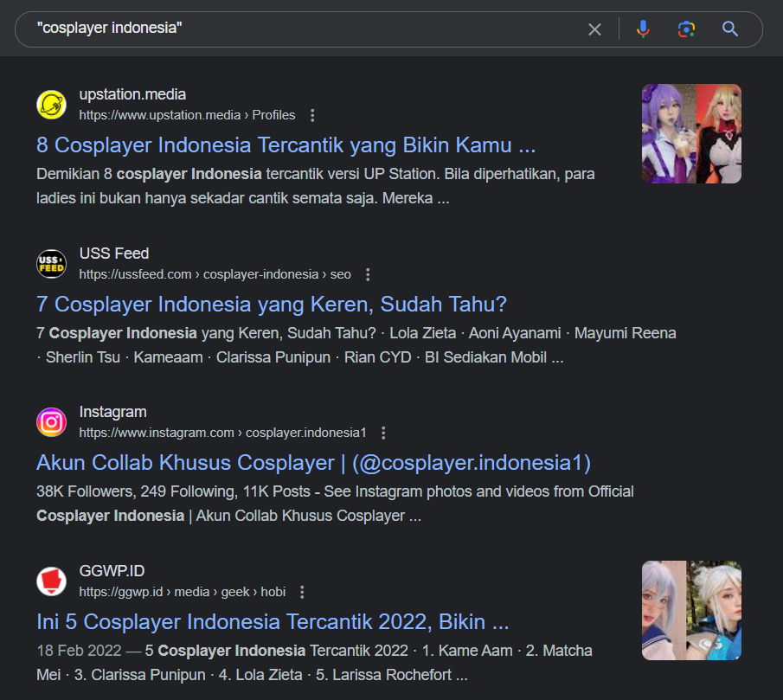Submit search with the magnifying glass icon

click(x=730, y=29)
